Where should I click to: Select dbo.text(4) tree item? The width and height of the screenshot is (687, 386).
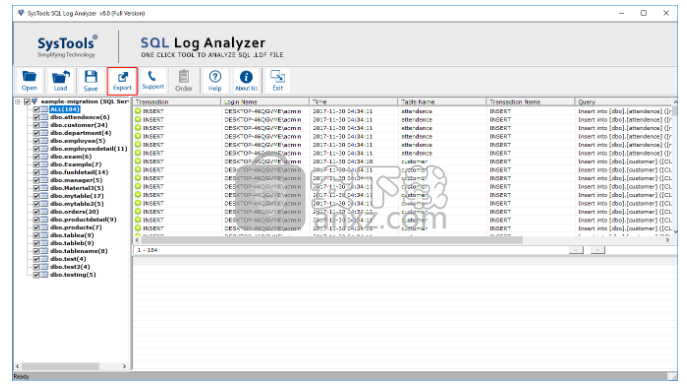68,259
